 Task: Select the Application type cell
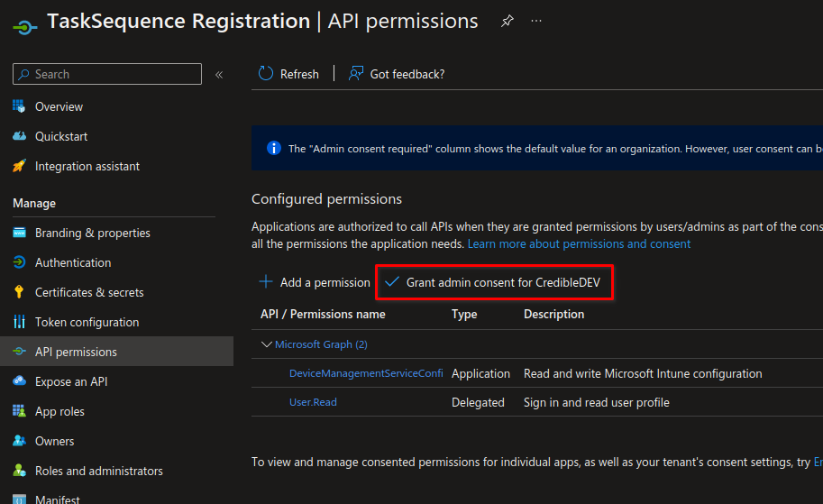click(x=480, y=374)
